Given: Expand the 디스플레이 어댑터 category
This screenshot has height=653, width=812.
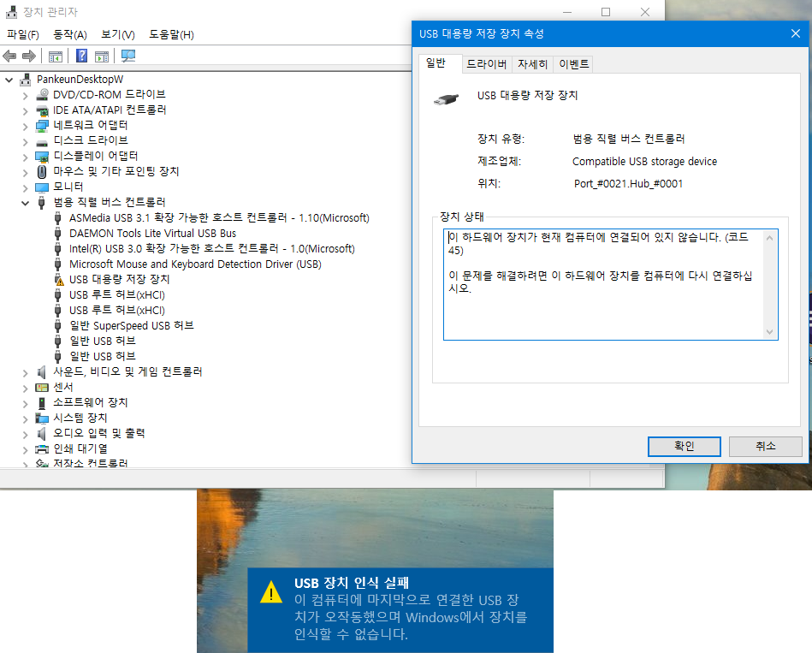Looking at the screenshot, I should pos(25,157).
